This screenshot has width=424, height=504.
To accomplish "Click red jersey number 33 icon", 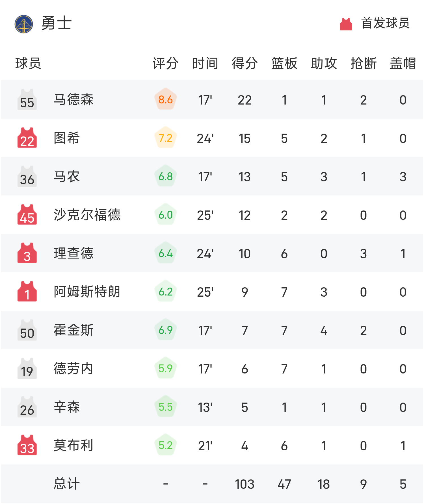I will [x=27, y=445].
